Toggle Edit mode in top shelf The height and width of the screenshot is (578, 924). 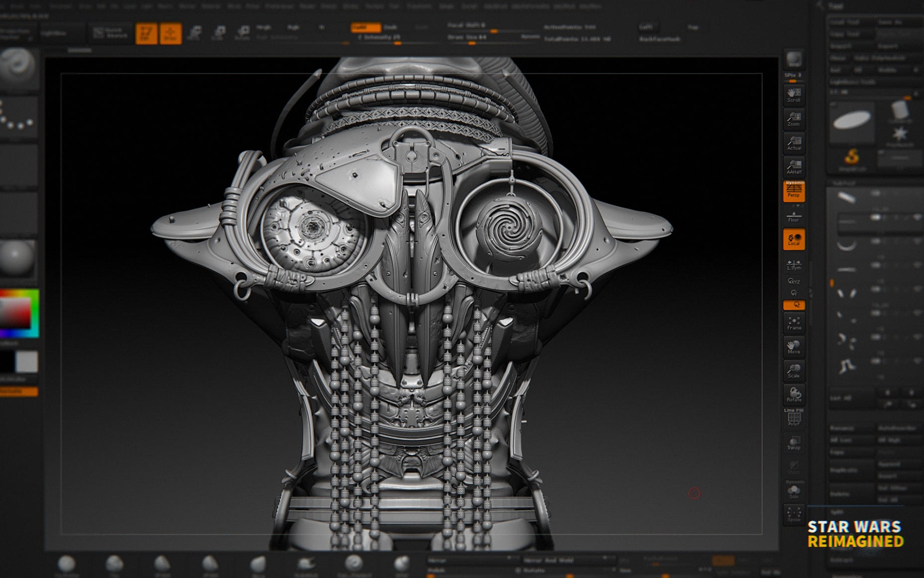pyautogui.click(x=146, y=33)
